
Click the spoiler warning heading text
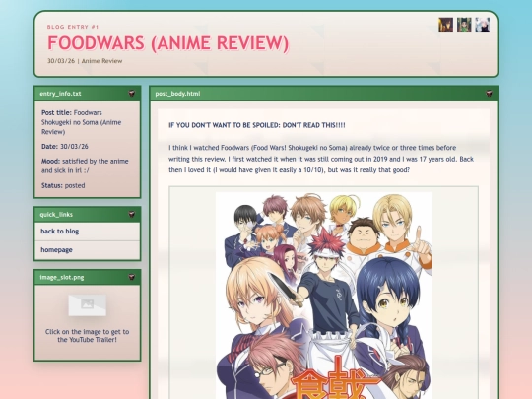[257, 125]
